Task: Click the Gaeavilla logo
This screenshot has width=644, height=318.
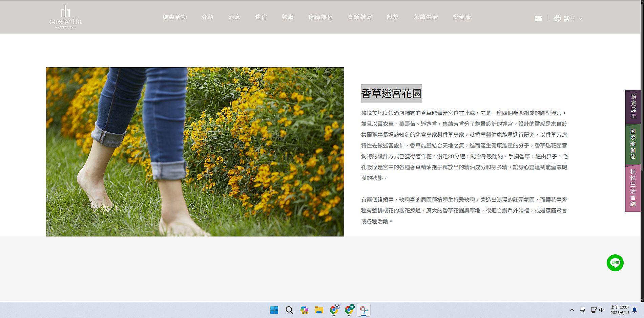Action: [x=65, y=17]
